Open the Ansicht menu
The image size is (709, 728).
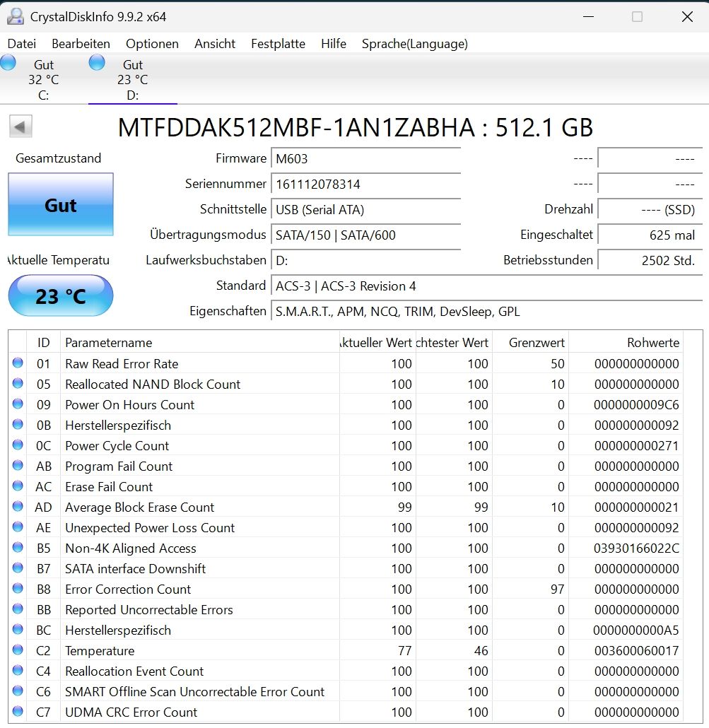click(x=215, y=44)
